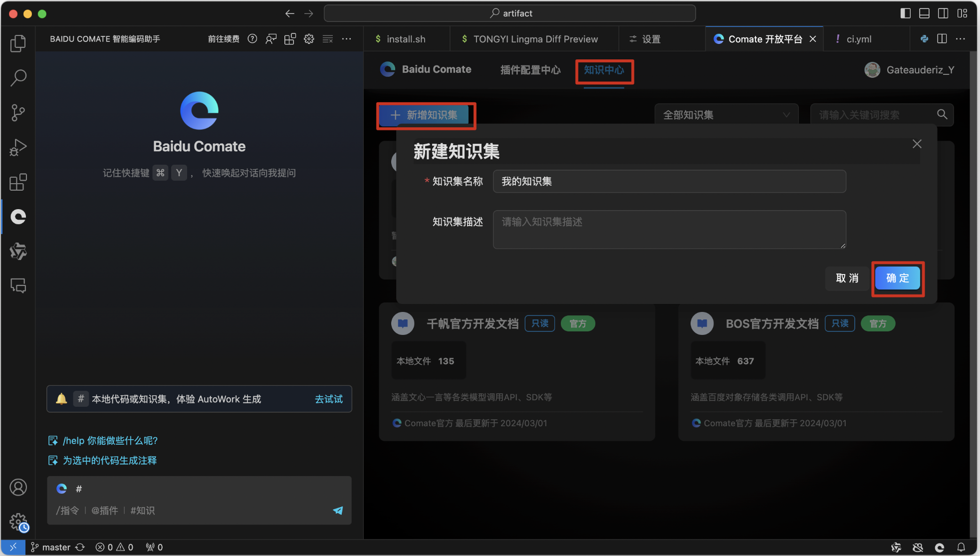Screen dimensions: 980x556
Task: Click 取消 in the dialog
Action: click(847, 278)
